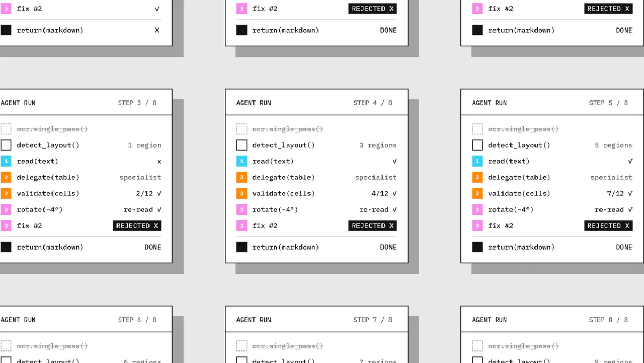Click orange 2 badge beside delegate(table) in STEP 3 card
644x363 pixels.
(x=6, y=177)
